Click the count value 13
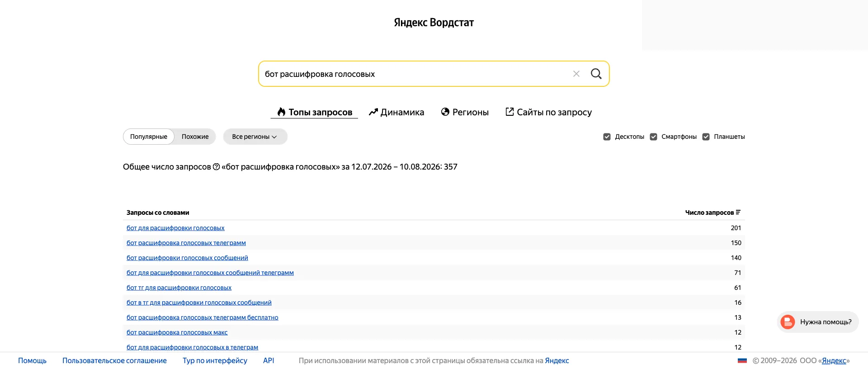 coord(738,317)
